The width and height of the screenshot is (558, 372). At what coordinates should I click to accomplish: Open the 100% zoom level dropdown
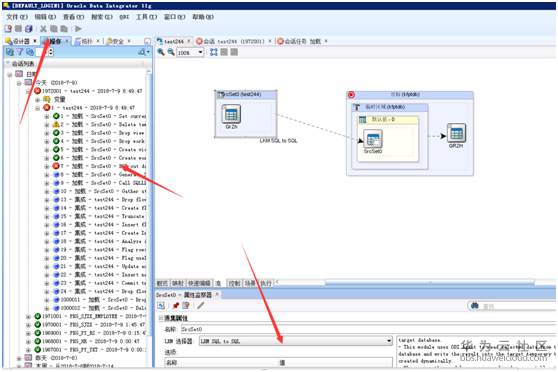coord(200,52)
